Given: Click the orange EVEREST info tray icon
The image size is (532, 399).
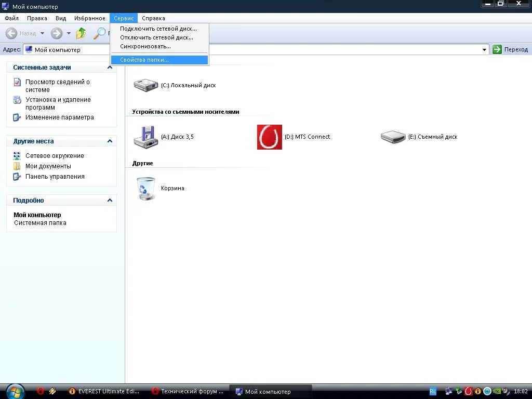Looking at the screenshot, I should 478,391.
